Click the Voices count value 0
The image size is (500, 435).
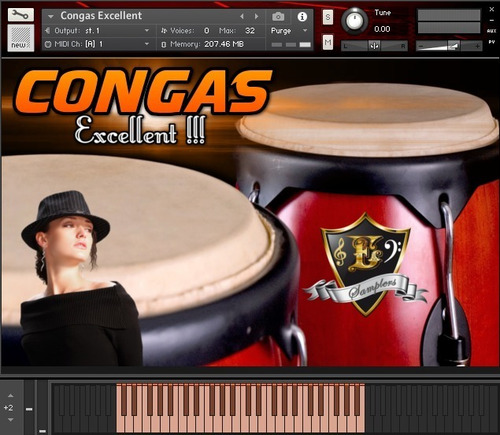(207, 31)
